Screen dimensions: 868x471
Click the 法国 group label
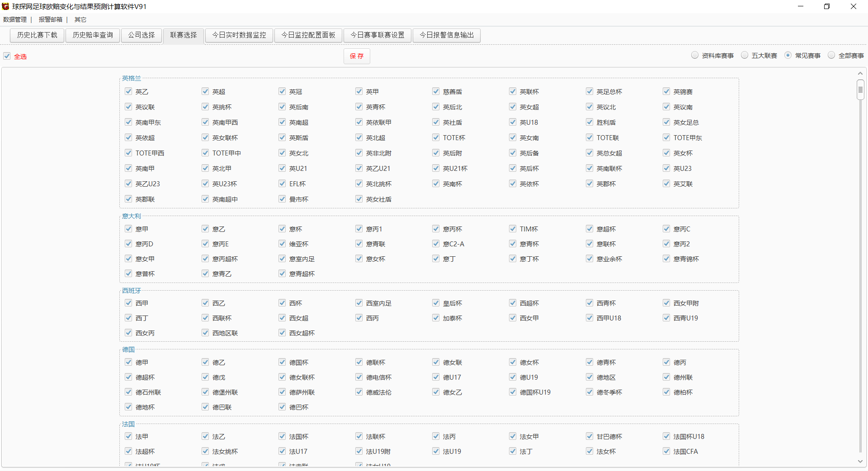(128, 424)
